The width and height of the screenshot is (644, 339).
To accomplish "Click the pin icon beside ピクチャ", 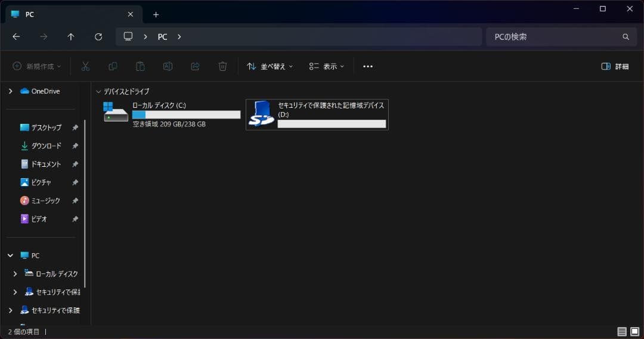I will click(x=75, y=183).
